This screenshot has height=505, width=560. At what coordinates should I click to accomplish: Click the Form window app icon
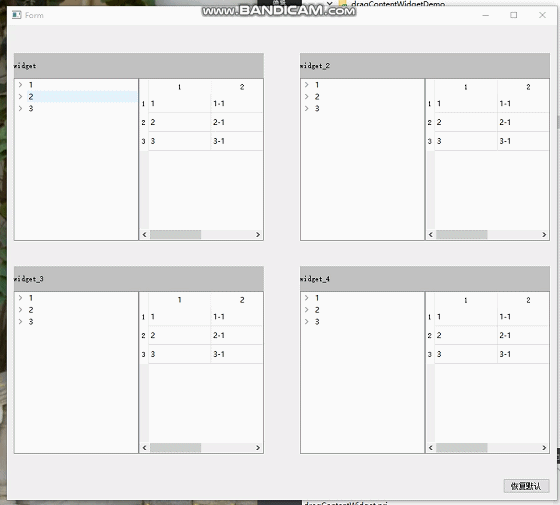point(16,15)
